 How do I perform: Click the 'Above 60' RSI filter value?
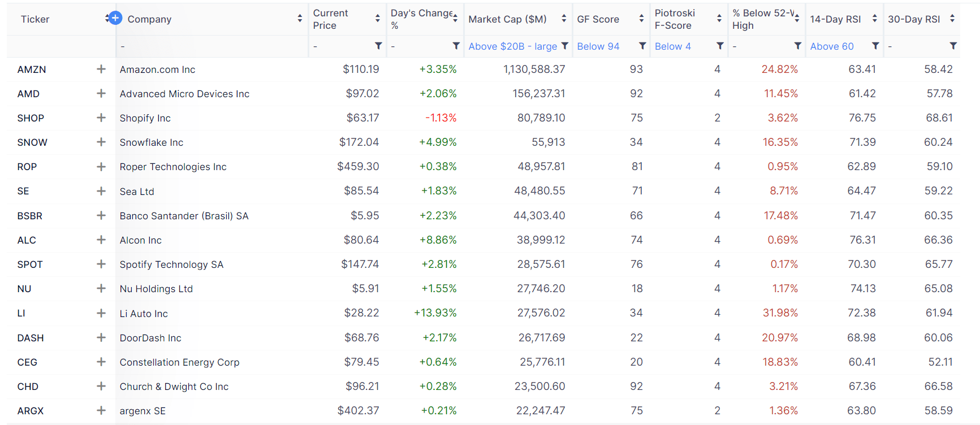tap(832, 46)
